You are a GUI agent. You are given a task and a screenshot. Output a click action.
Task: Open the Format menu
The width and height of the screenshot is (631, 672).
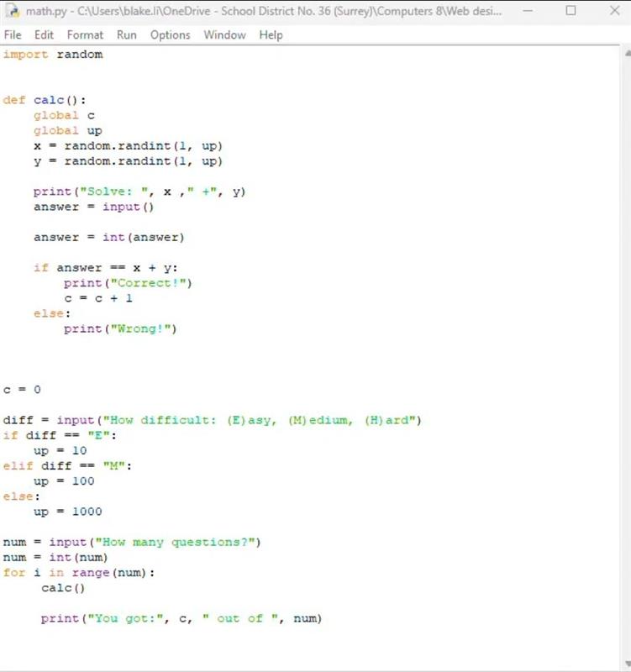pos(85,34)
